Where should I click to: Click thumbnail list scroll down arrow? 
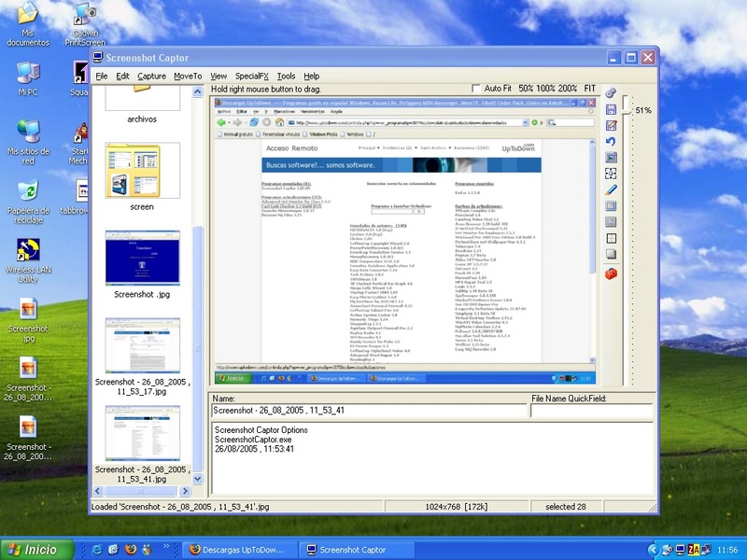[198, 479]
